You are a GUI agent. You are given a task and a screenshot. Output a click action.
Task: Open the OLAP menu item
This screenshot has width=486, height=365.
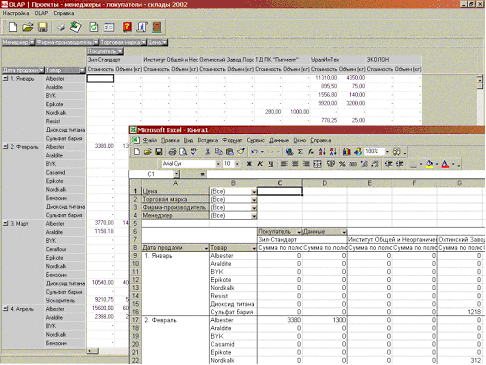pos(41,13)
